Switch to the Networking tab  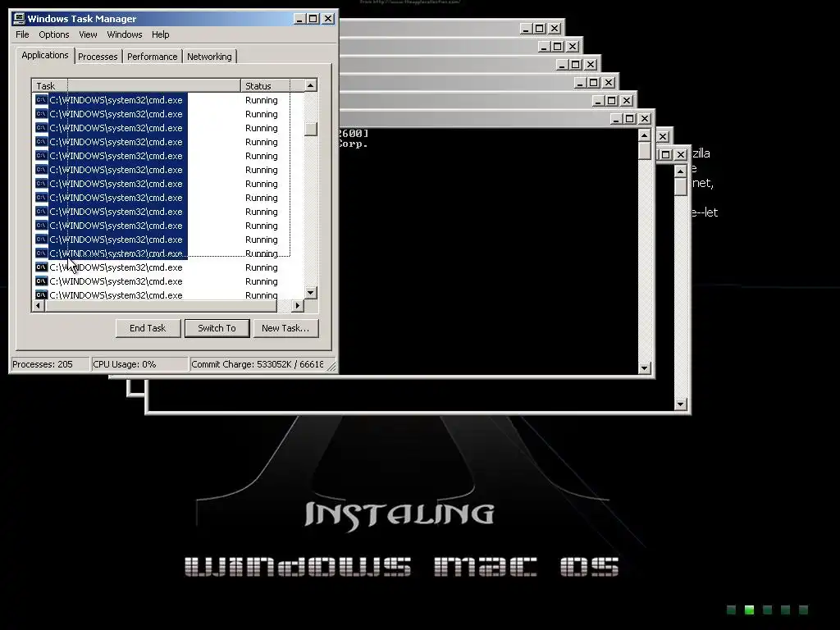(x=209, y=57)
